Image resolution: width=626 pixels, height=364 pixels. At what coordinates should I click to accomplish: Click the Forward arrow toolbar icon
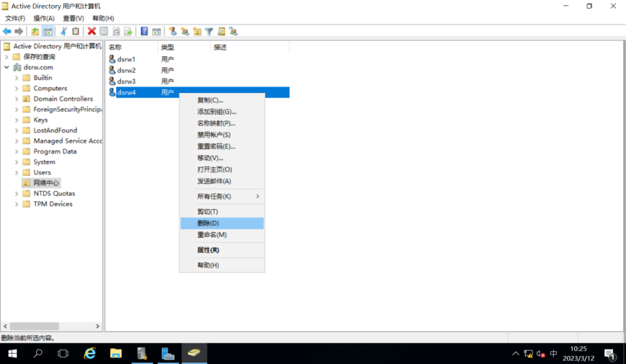click(19, 31)
